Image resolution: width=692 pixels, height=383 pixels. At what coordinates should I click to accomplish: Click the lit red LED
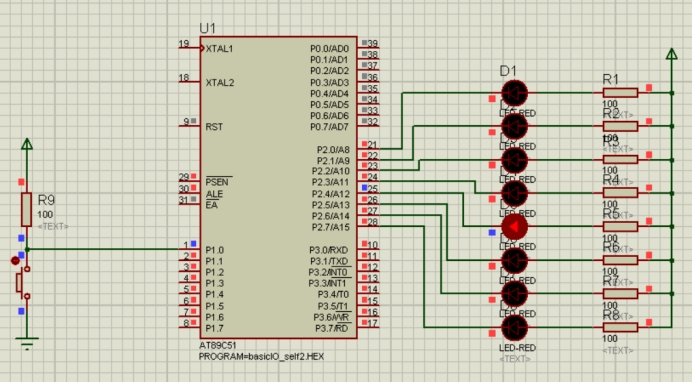[514, 226]
